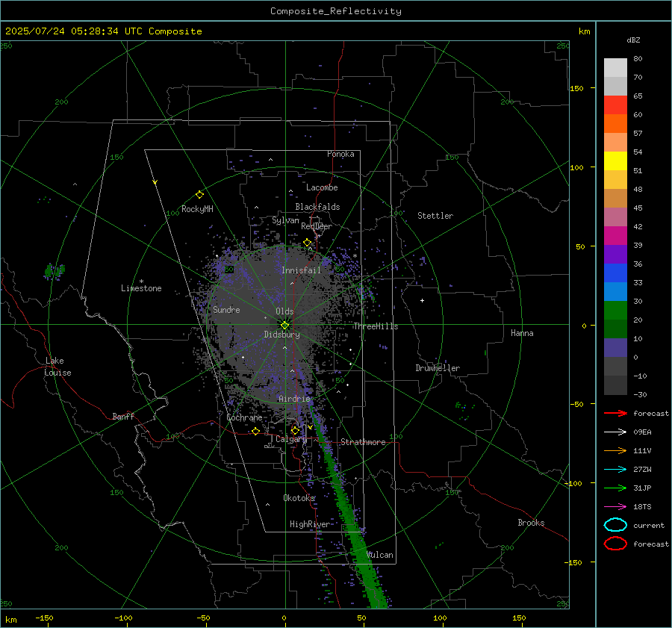Click the light gray 70-80 dBZ swatch
The width and height of the screenshot is (672, 628).
coord(615,68)
